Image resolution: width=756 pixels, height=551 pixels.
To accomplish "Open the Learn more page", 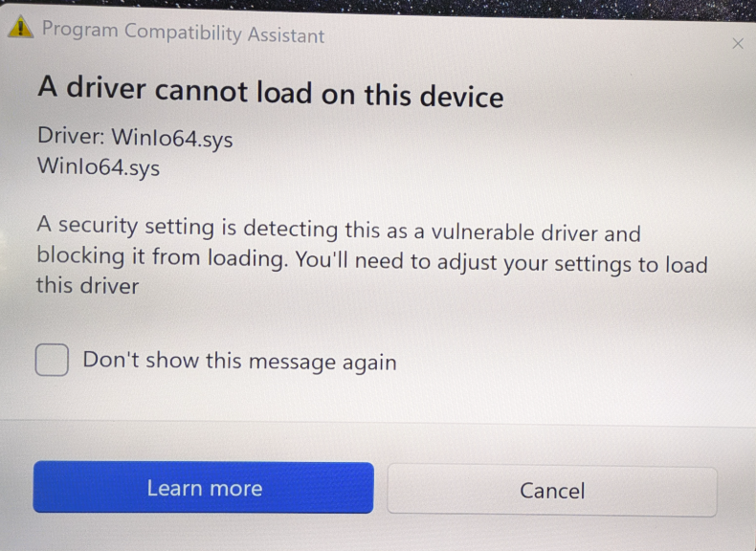I will tap(204, 487).
